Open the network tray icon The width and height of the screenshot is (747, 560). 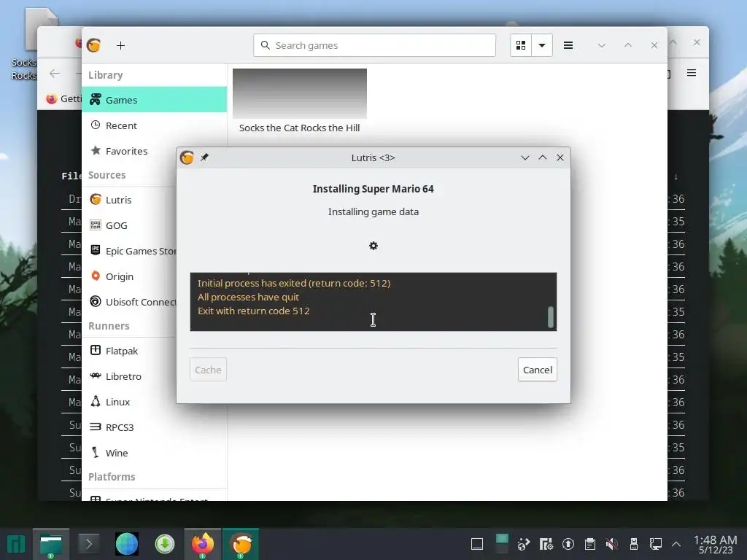coord(656,544)
